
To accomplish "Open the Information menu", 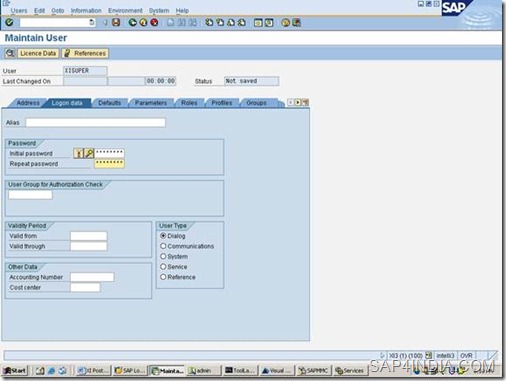I will coord(86,11).
